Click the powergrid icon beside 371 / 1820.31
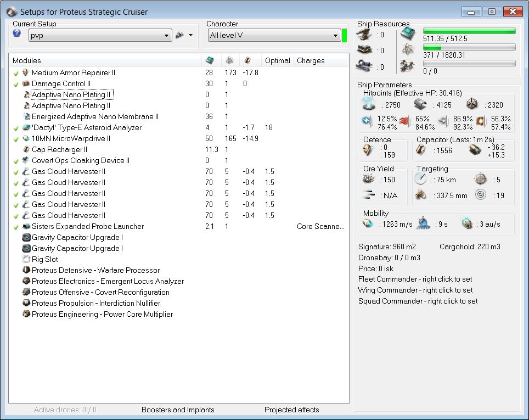529x420 pixels. [x=408, y=49]
